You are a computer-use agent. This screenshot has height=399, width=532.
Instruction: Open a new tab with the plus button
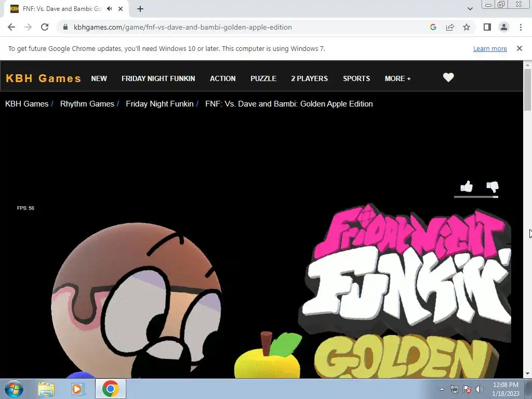[140, 9]
